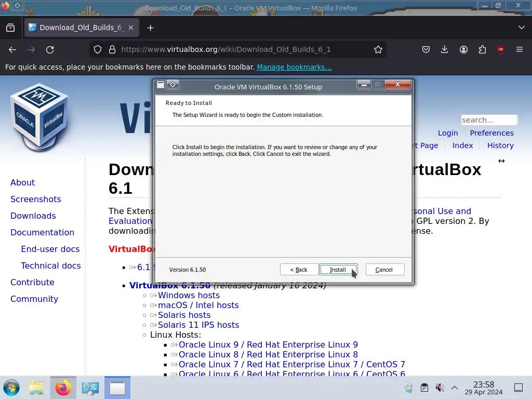
Task: Click the setup dialog diamond title icon
Action: (x=172, y=85)
